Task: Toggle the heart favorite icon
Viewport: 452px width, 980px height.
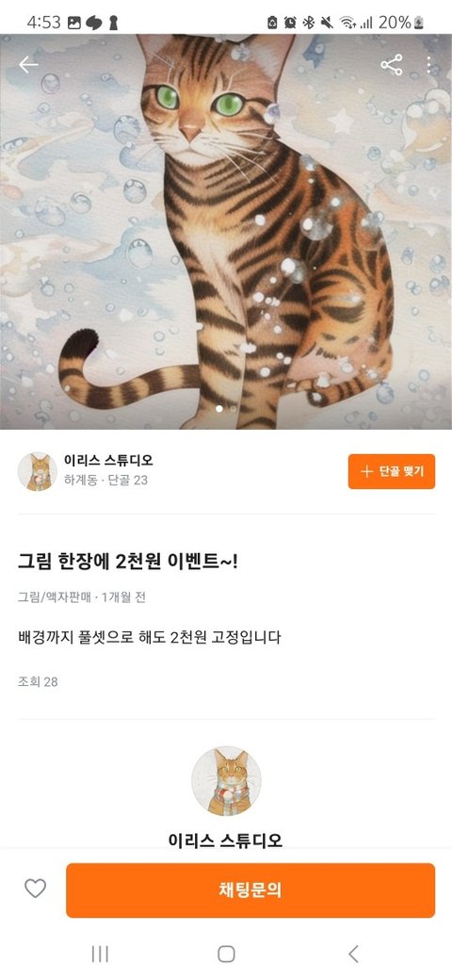Action: pos(35,888)
